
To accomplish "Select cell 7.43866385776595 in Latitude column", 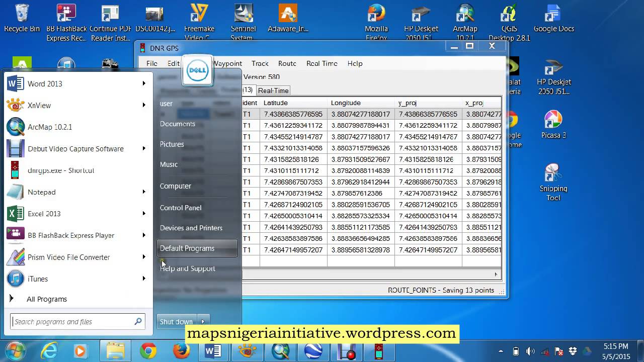I will (x=293, y=114).
